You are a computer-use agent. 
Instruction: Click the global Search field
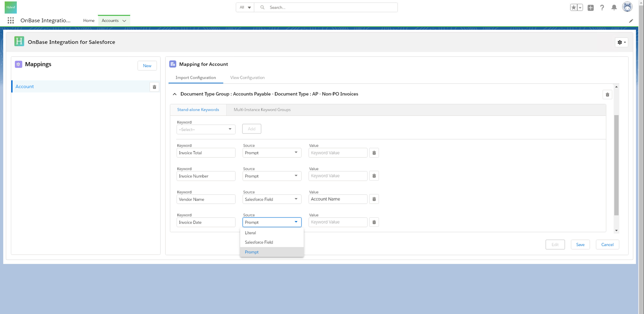pos(326,7)
